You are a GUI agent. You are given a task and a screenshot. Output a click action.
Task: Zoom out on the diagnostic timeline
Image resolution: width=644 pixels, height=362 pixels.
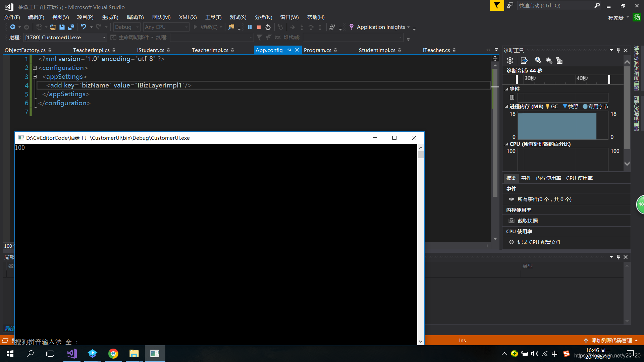tap(549, 60)
